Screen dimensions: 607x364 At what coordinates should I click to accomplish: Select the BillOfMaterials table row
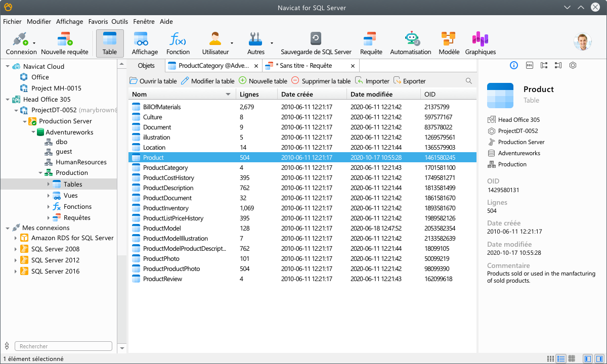coord(302,107)
